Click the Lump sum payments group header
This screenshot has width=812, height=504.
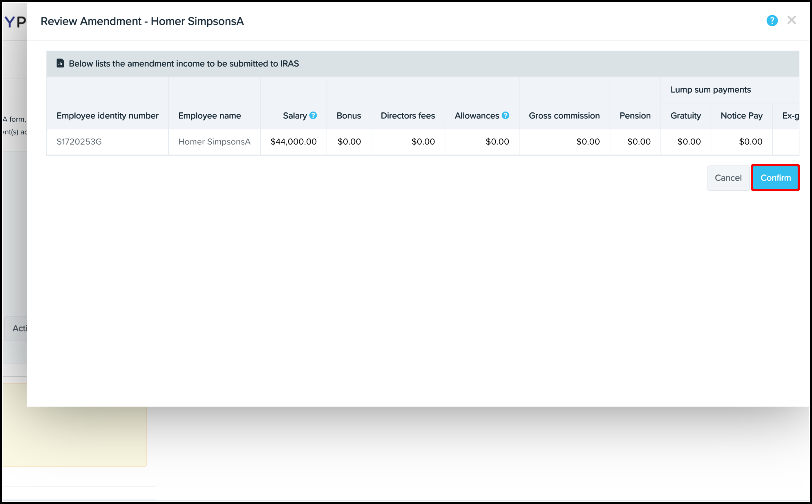[x=710, y=90]
